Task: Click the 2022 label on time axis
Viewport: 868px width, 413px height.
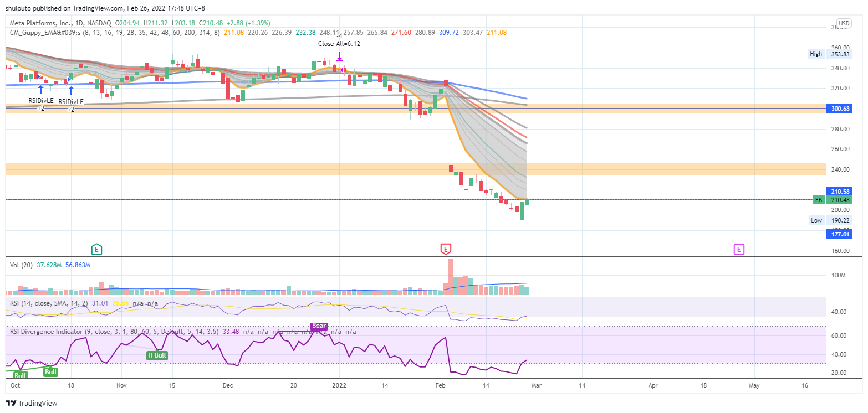Action: pos(339,384)
